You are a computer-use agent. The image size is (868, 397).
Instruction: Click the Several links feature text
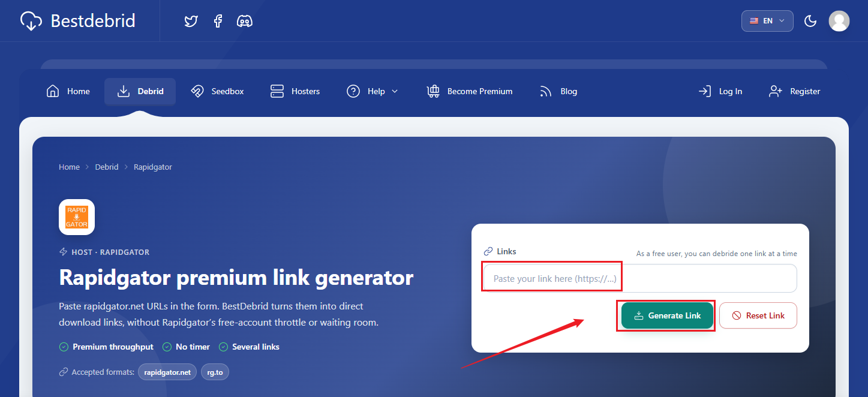click(x=256, y=347)
